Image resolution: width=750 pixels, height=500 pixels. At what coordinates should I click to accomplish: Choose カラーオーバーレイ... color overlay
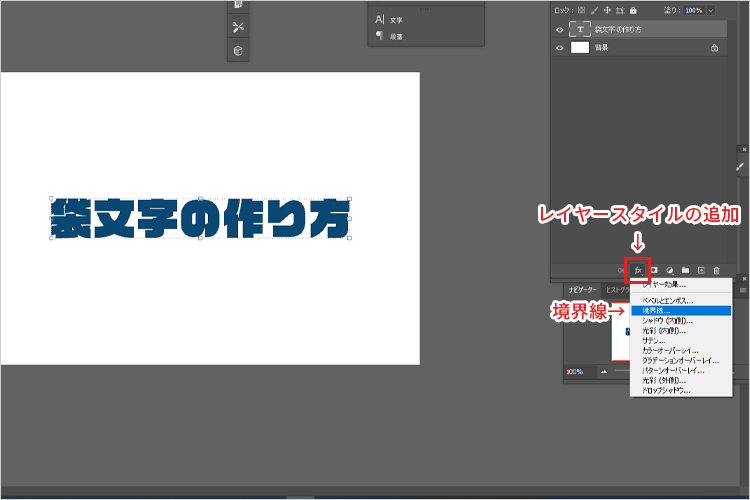click(681, 351)
